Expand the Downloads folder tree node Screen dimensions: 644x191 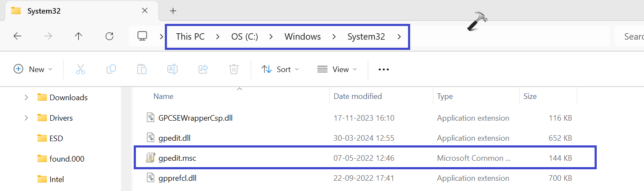(26, 98)
